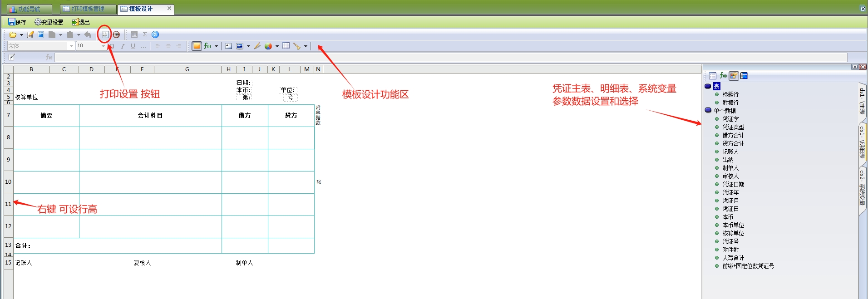Click the blue double-chevron up icon
The height and width of the screenshot is (299, 868).
(x=155, y=34)
